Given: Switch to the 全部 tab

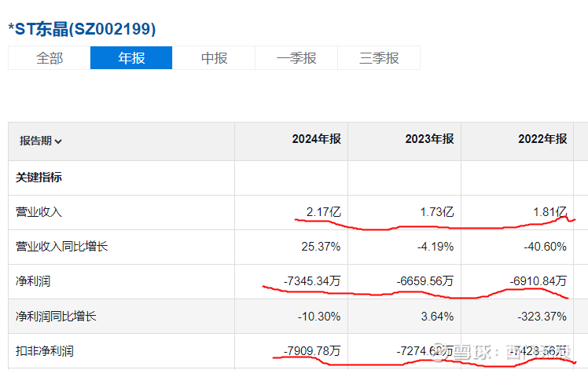Looking at the screenshot, I should pos(49,58).
